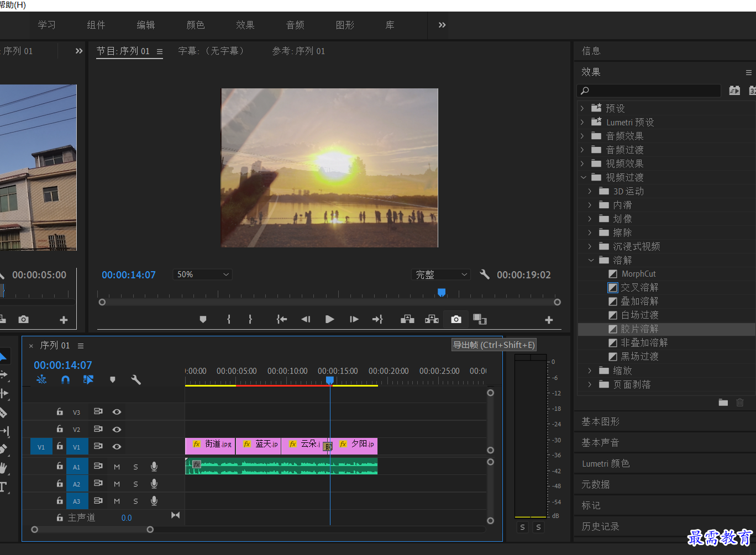The height and width of the screenshot is (555, 756).
Task: Click the Go to Out point button
Action: coord(377,319)
